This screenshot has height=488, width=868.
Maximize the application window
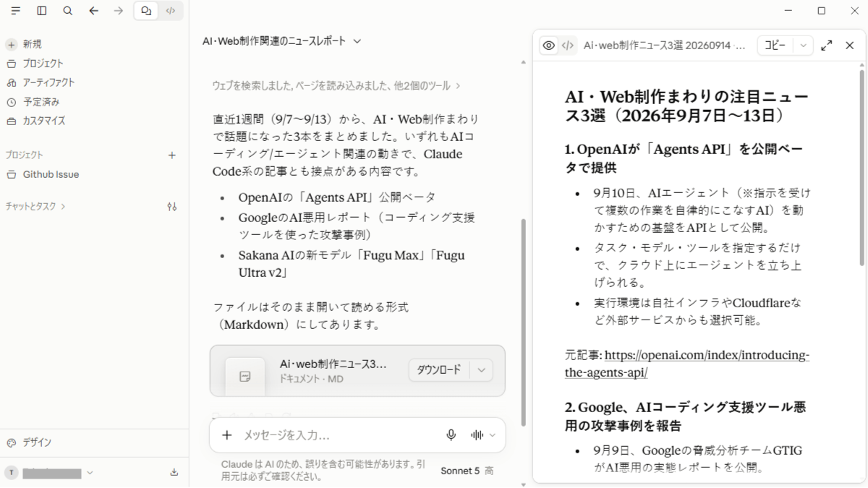click(x=821, y=11)
